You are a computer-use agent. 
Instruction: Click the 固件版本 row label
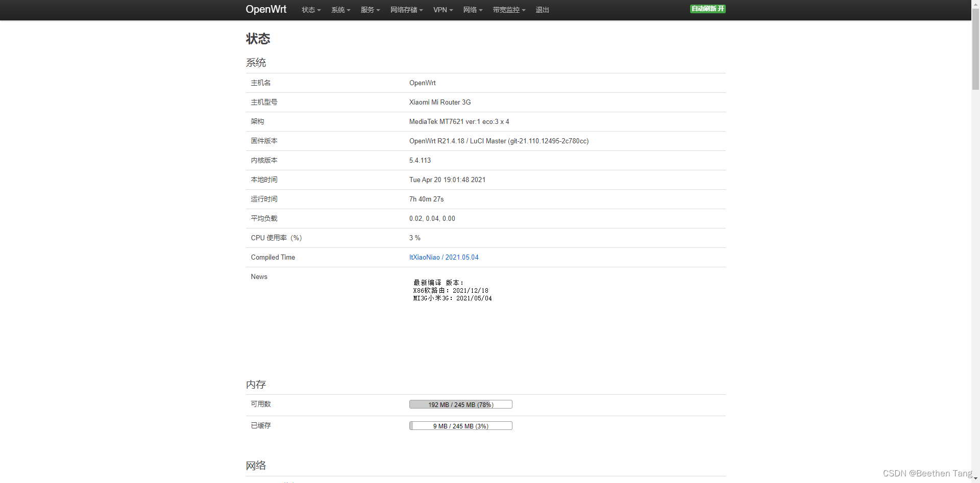point(264,141)
